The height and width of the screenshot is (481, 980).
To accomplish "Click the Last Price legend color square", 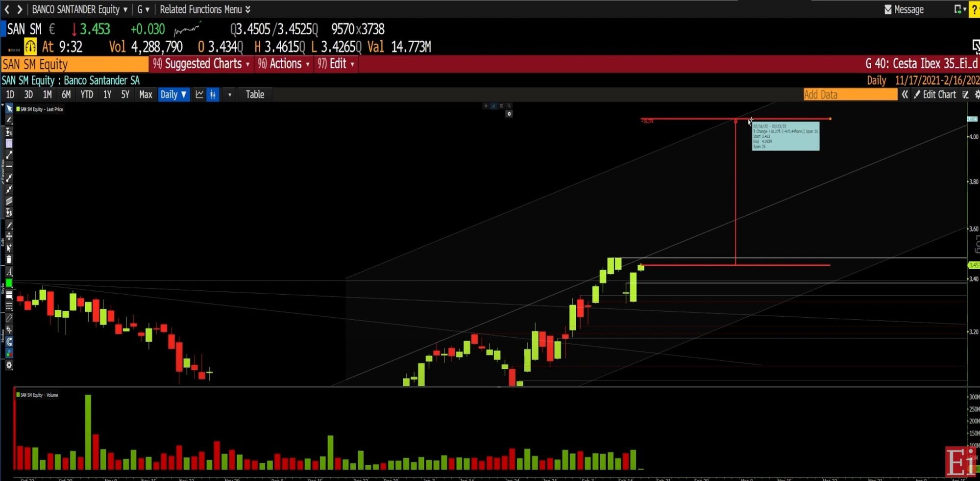I will [x=18, y=109].
